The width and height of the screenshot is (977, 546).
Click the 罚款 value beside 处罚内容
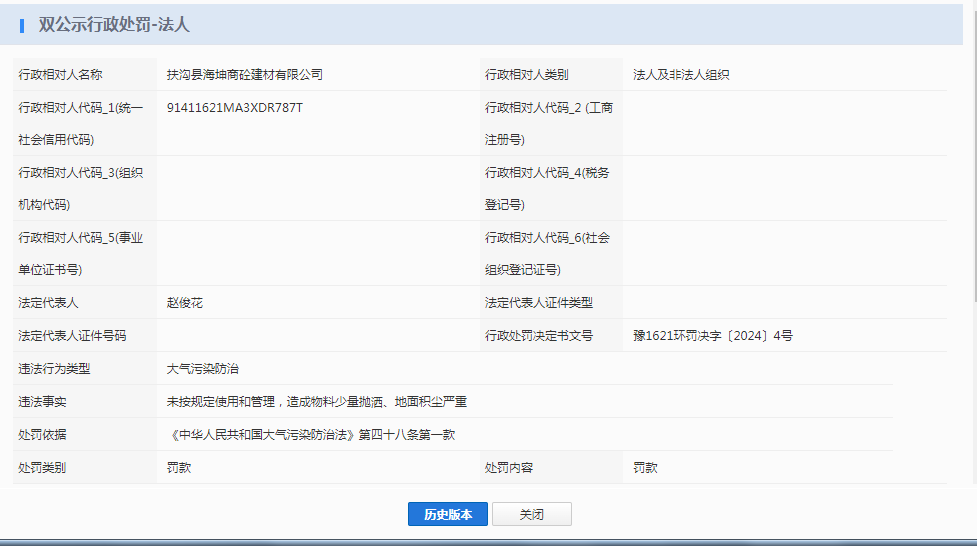(x=645, y=468)
